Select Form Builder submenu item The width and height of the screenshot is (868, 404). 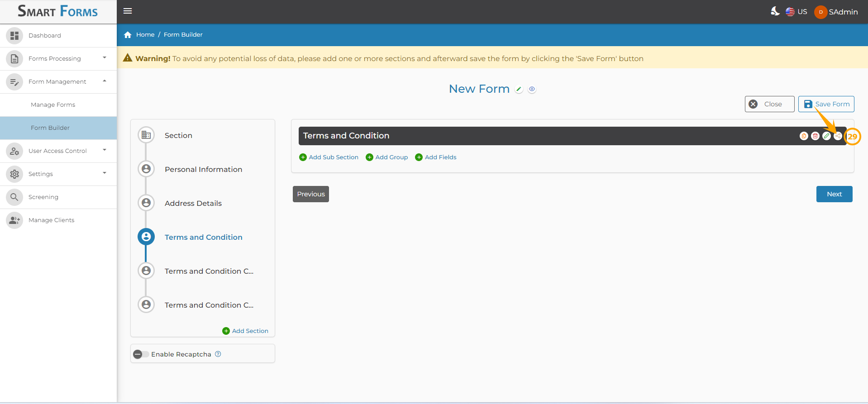point(58,128)
